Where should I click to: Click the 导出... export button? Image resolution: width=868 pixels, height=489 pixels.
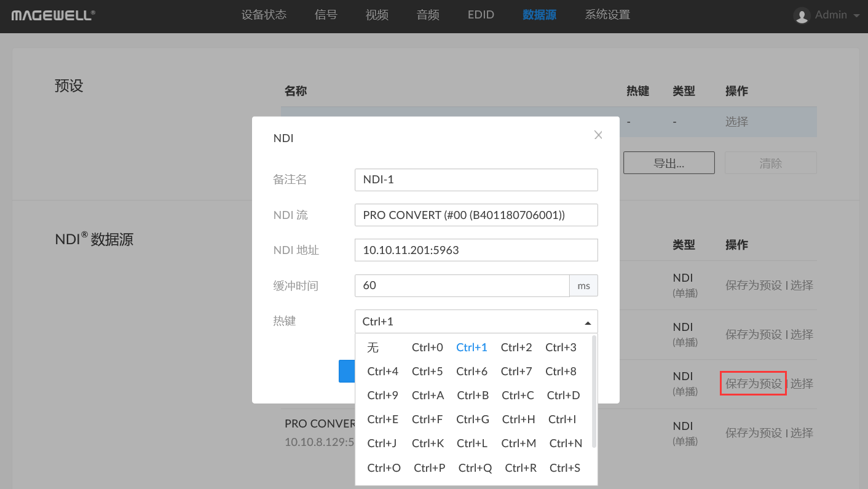tap(669, 163)
